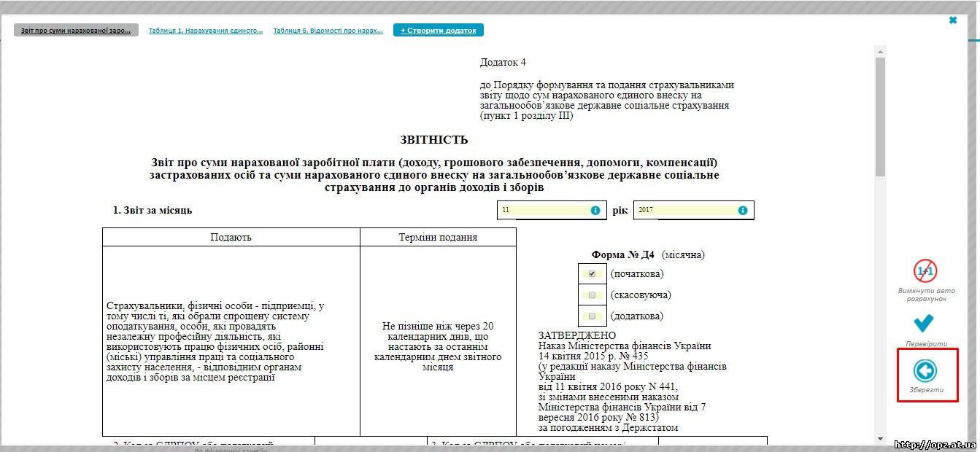Click the '(пункт 1 розділу III)' text

tap(527, 116)
